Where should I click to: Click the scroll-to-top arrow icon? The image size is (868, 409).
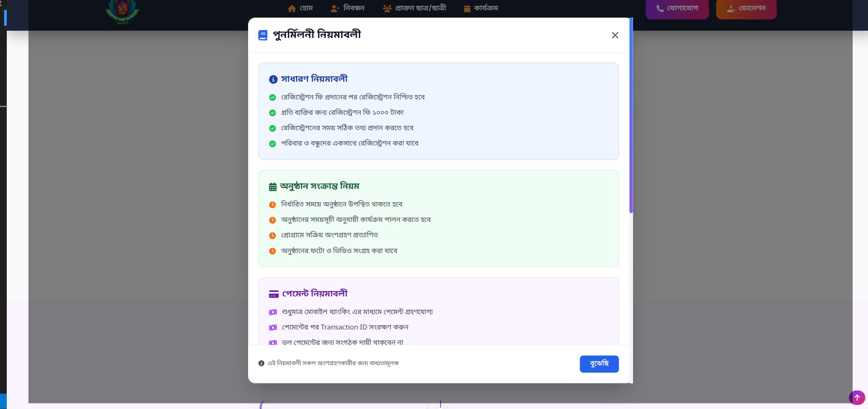(857, 398)
